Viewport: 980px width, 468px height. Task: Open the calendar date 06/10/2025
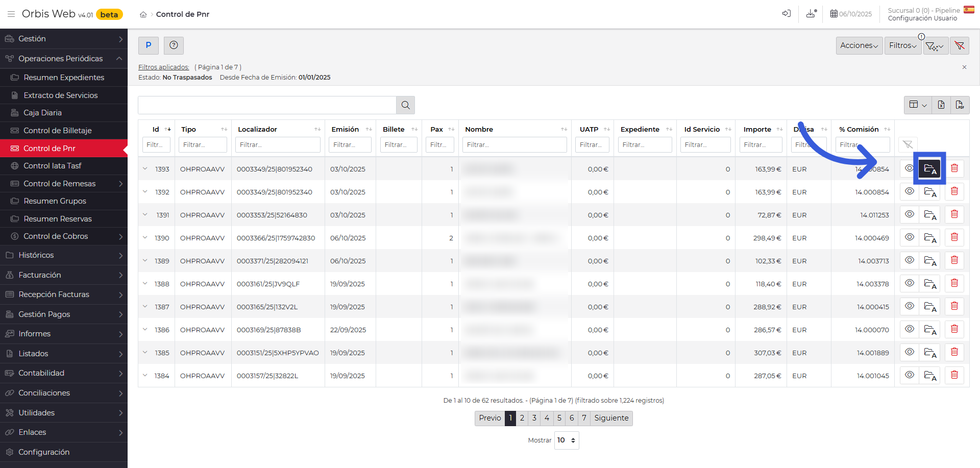[x=850, y=14]
